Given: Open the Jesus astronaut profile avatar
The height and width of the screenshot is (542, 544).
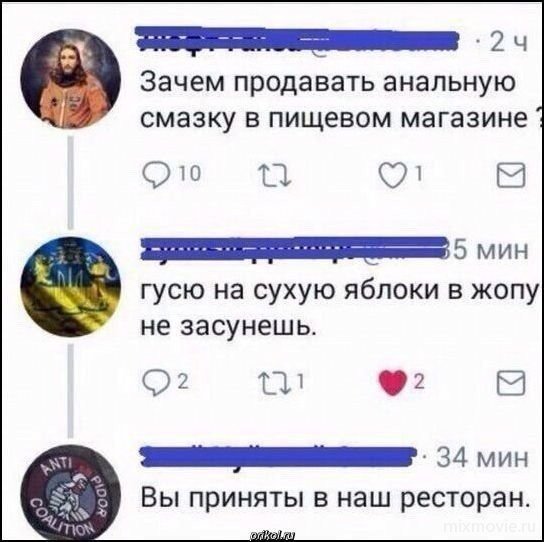Looking at the screenshot, I should 71,79.
